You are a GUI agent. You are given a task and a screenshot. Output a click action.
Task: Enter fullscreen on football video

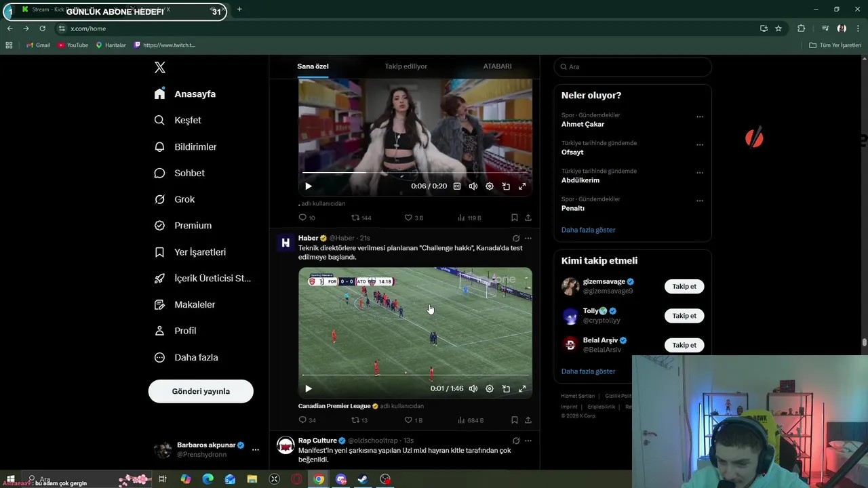(x=522, y=389)
